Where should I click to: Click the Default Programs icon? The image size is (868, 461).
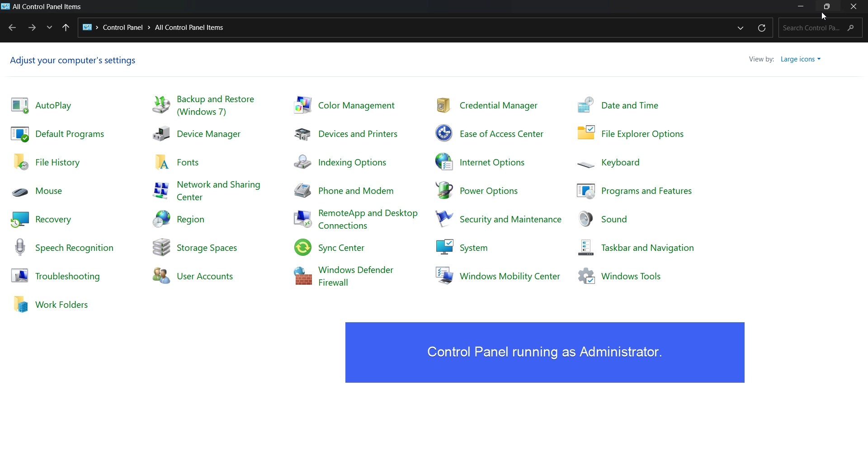(x=19, y=134)
